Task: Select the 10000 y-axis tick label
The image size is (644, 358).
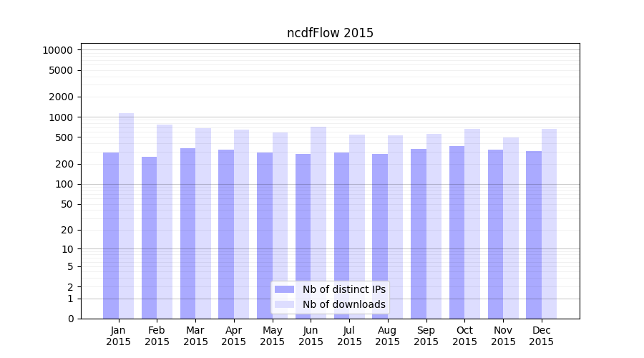Action: [x=57, y=50]
